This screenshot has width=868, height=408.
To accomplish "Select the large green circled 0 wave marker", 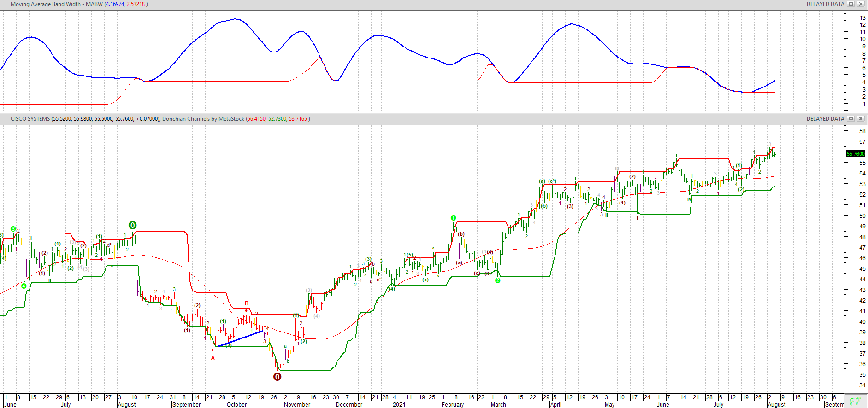I will coord(132,225).
